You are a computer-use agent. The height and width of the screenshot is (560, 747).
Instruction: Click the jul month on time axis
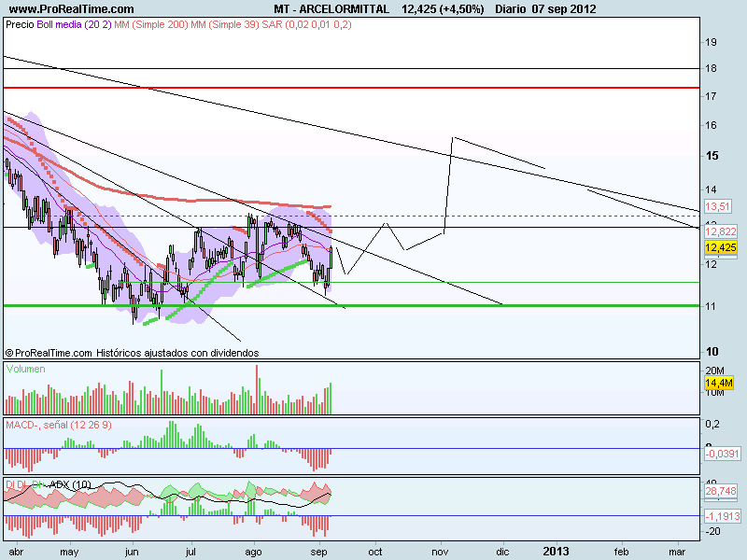click(x=191, y=552)
